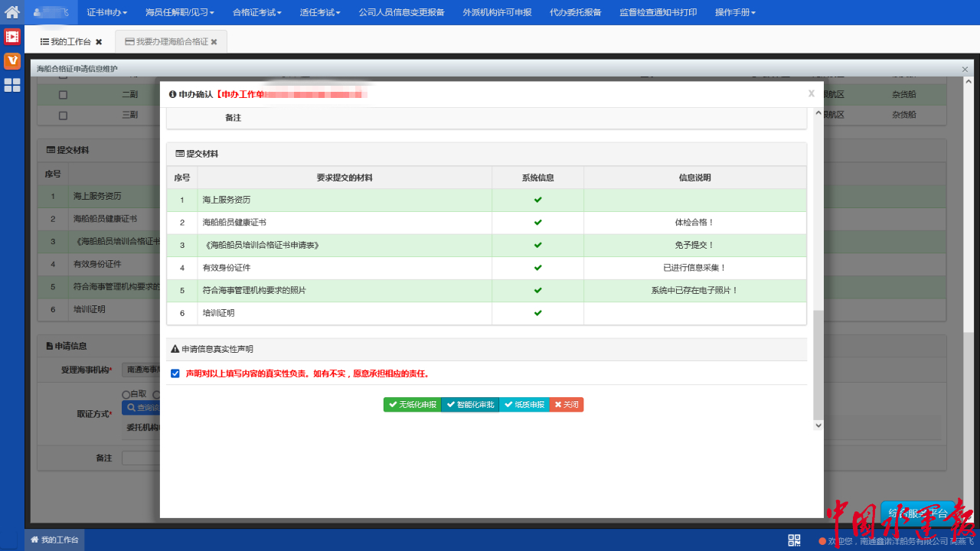Switch to the 我的工作台 tab
Screen dimensions: 980x551
65,42
